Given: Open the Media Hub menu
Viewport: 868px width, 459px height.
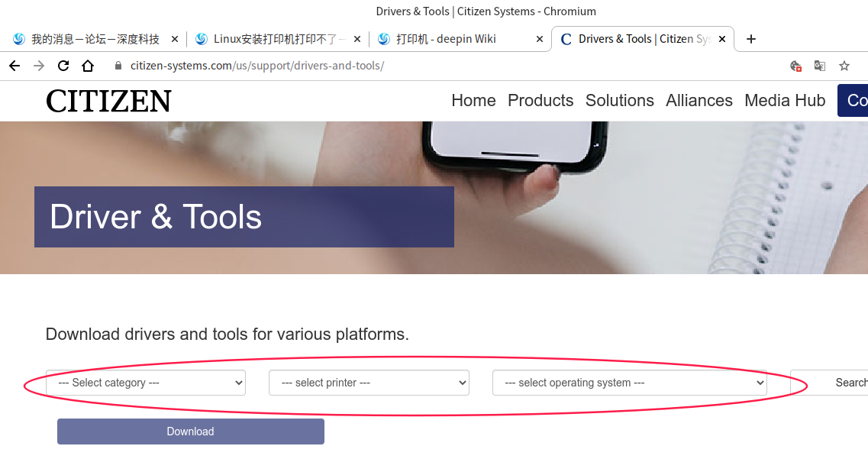Looking at the screenshot, I should click(x=785, y=100).
